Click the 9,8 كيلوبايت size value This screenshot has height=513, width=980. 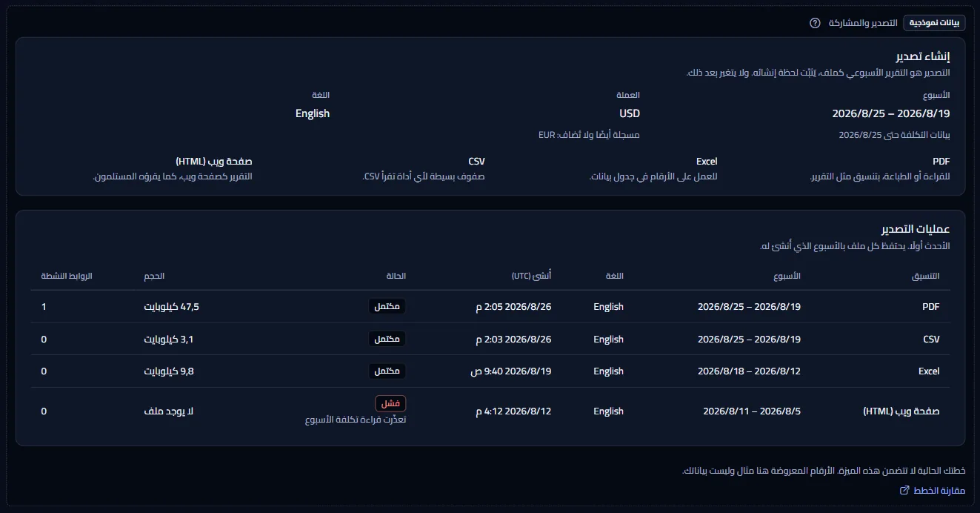pos(169,371)
